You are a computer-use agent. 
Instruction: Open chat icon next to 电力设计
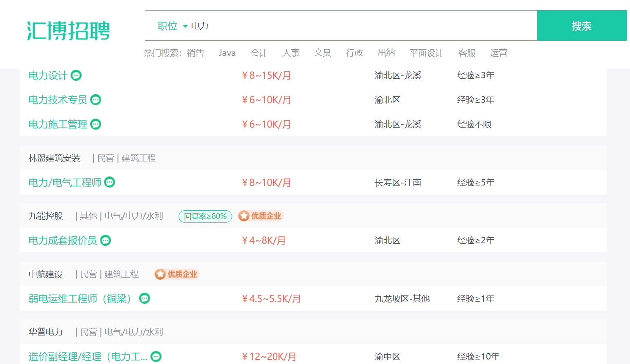76,75
